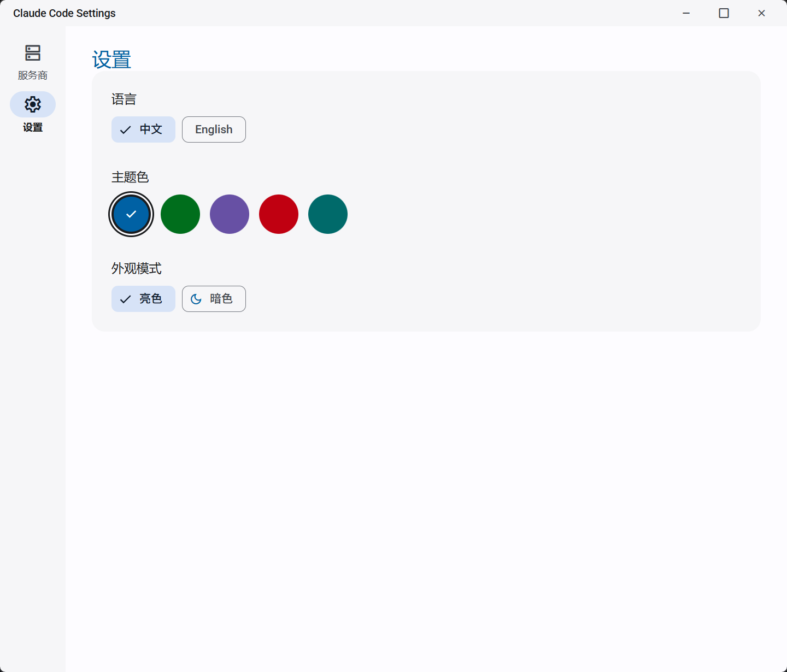Screen dimensions: 787x672
Task: Pick the purple theme color
Action: (x=230, y=214)
